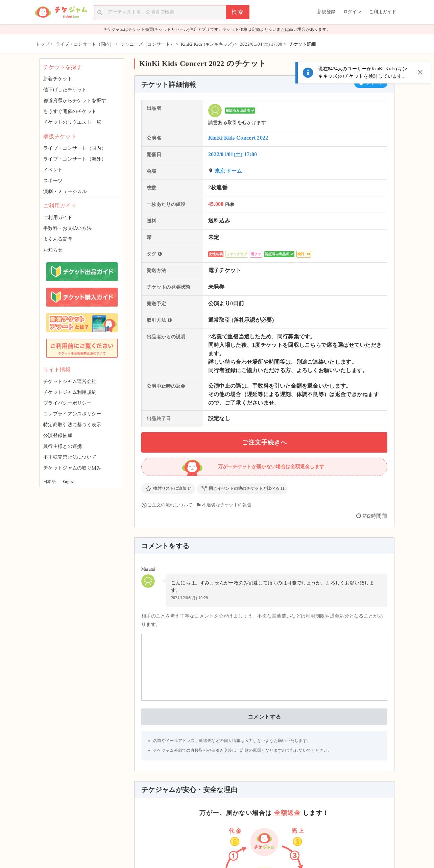Click the 電チケ tag
Viewport: 434px width, 868px height.
click(x=256, y=254)
